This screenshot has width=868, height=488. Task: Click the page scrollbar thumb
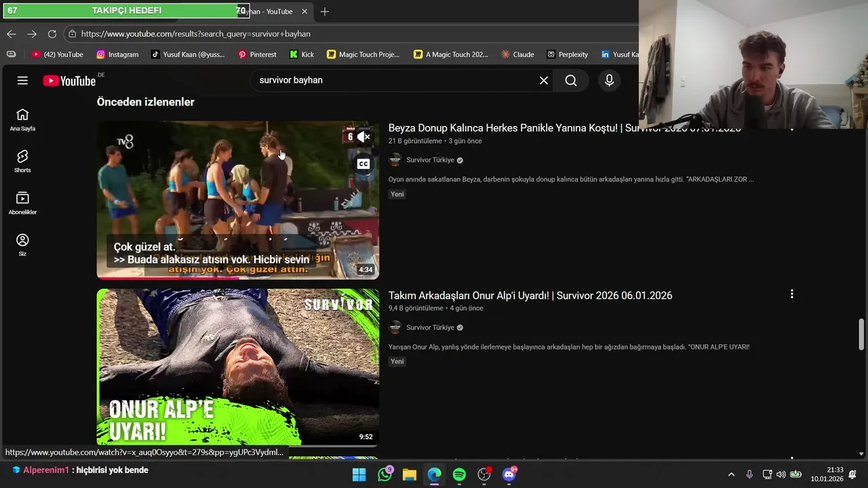tap(861, 335)
